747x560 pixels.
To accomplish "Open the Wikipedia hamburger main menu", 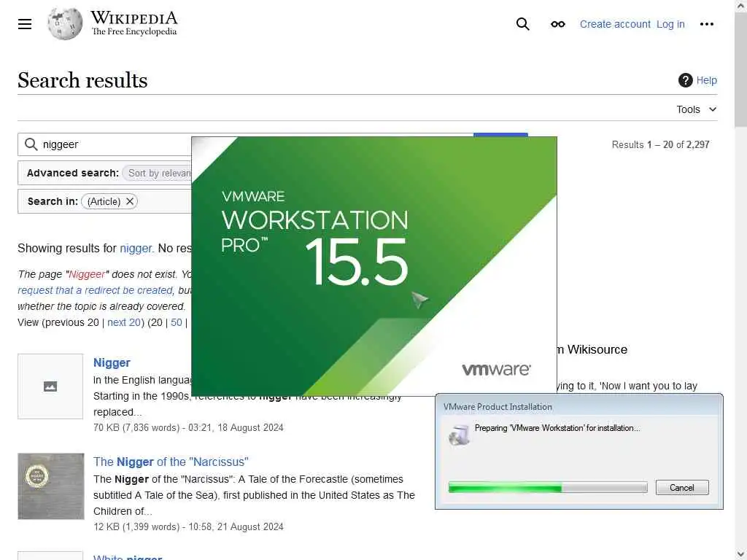I will (x=25, y=24).
